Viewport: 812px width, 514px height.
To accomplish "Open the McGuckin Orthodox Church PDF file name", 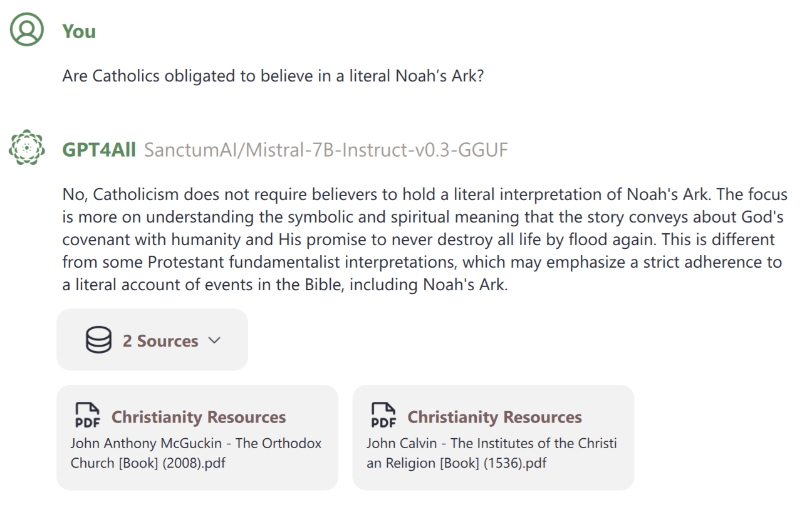I will 195,453.
